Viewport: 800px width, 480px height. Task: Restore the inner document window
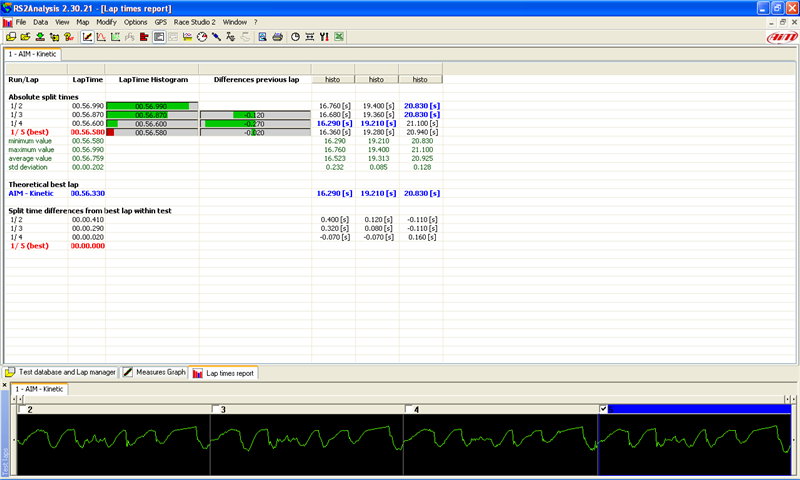point(783,22)
